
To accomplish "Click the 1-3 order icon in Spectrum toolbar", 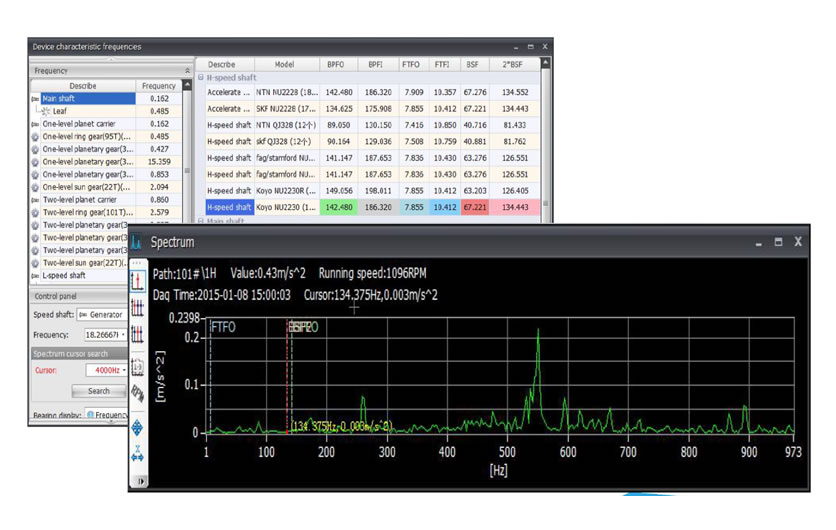I will (138, 367).
